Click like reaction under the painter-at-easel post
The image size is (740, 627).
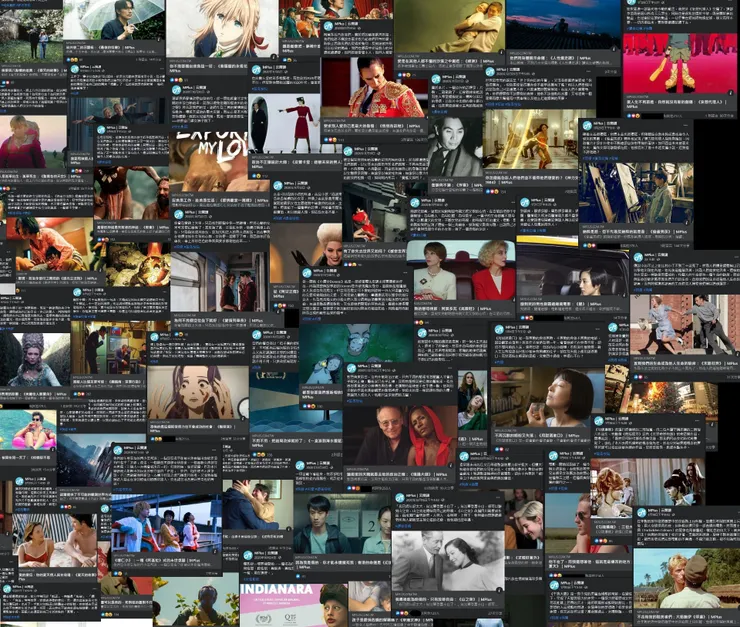coord(584,245)
